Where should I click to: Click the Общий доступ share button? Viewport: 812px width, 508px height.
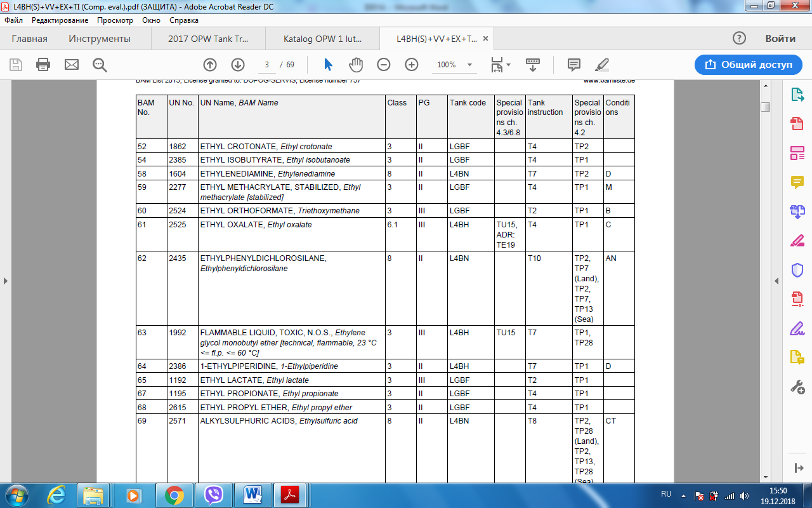[x=749, y=64]
